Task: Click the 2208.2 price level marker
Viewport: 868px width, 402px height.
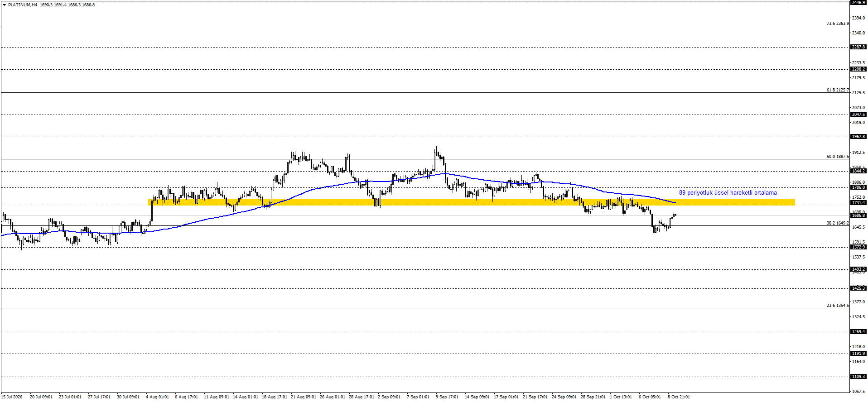Action: coord(858,69)
